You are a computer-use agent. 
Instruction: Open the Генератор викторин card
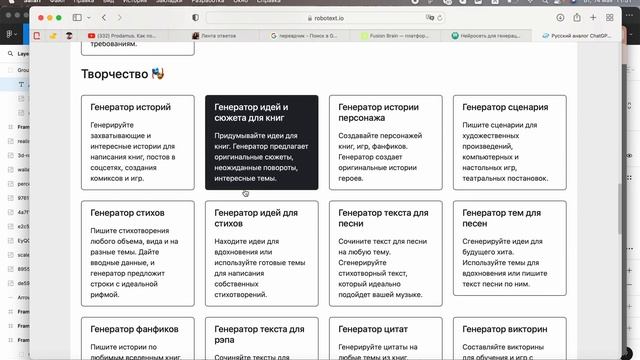point(510,339)
